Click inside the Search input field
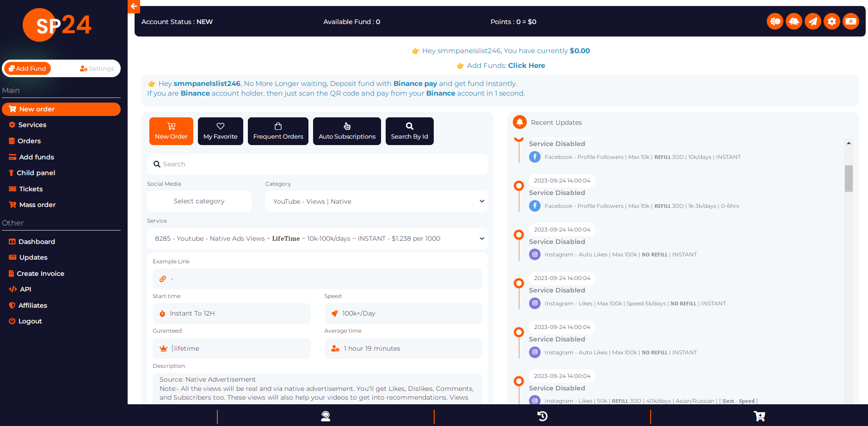The height and width of the screenshot is (426, 868). pyautogui.click(x=317, y=164)
